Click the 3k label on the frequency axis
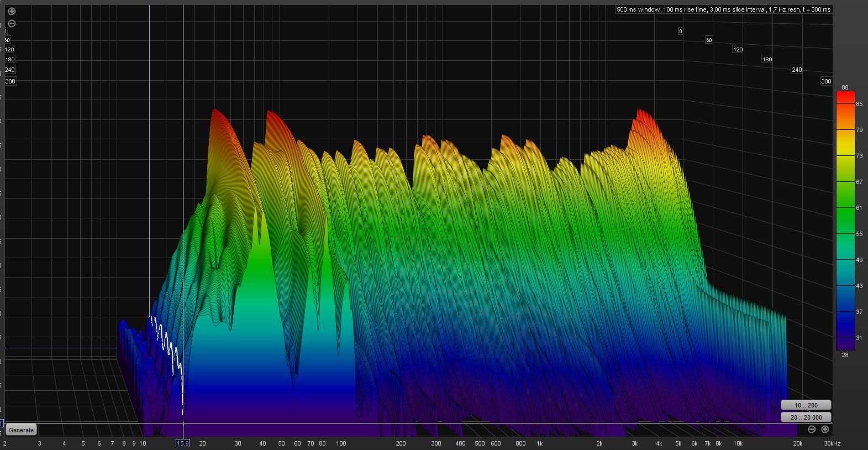This screenshot has height=450, width=868. click(x=635, y=443)
